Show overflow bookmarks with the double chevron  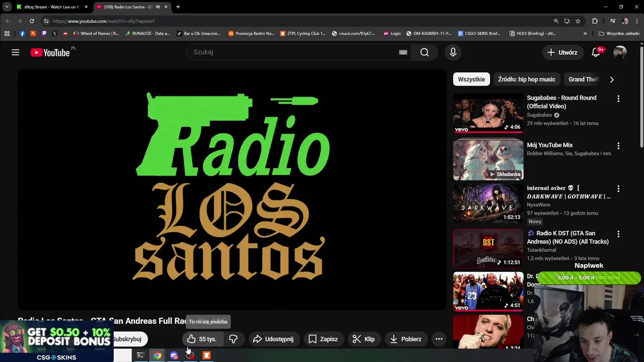pyautogui.click(x=585, y=34)
